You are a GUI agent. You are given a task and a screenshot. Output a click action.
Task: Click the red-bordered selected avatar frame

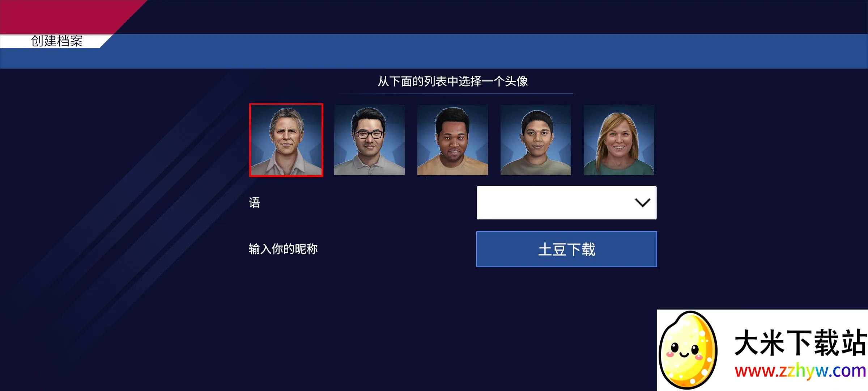click(x=286, y=140)
